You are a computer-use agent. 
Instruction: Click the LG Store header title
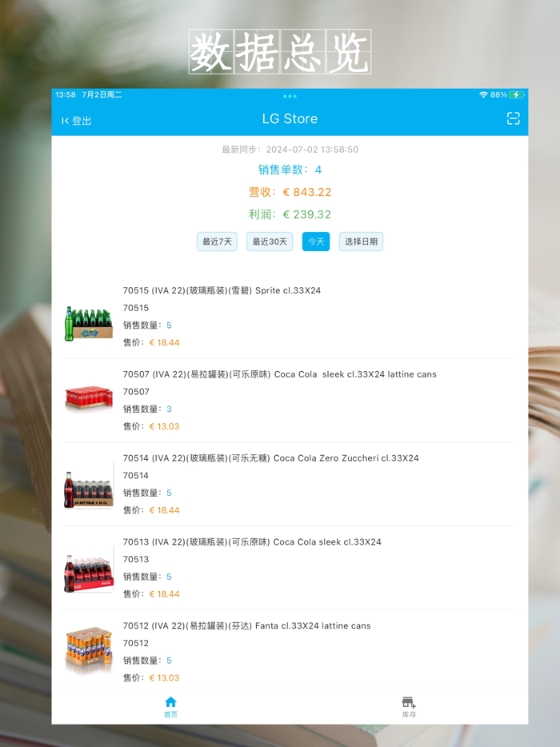(290, 118)
